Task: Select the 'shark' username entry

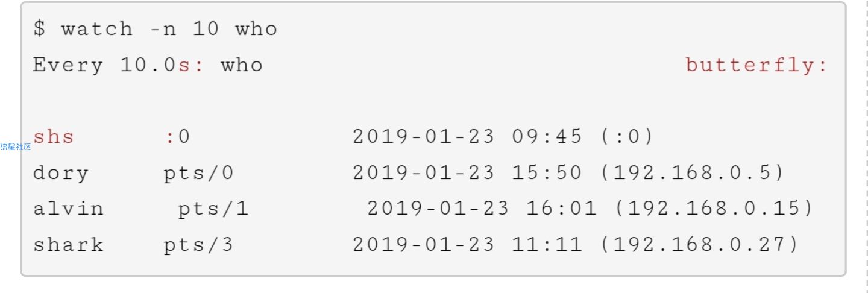Action: 68,245
